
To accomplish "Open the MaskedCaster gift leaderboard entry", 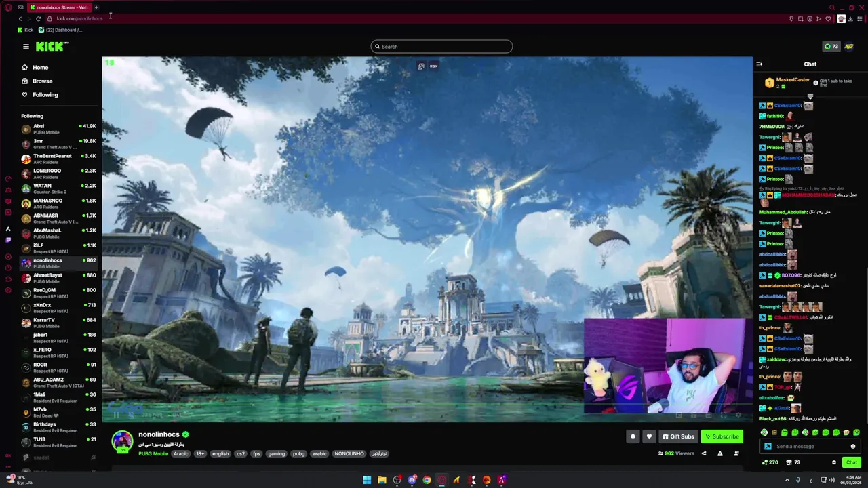I will click(x=789, y=83).
